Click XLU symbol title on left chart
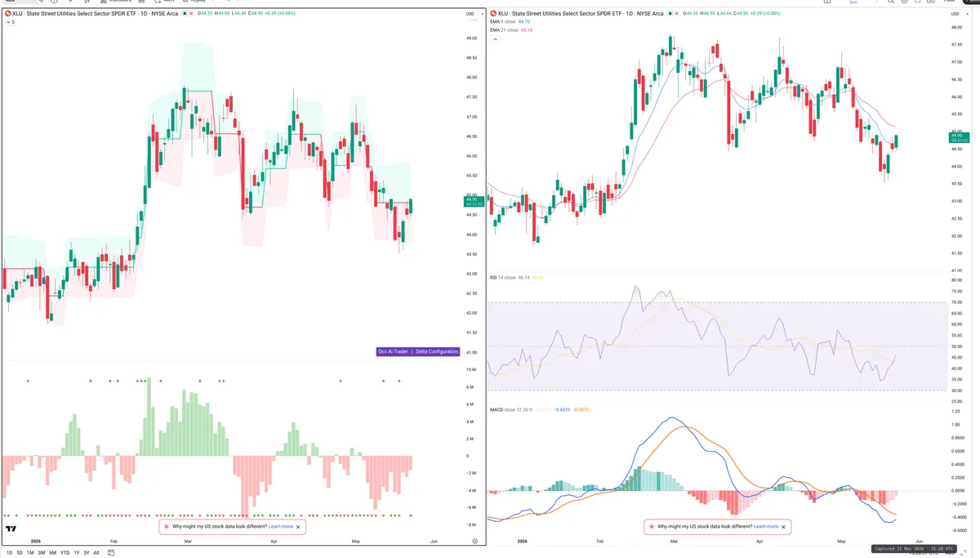The height and width of the screenshot is (558, 980). pyautogui.click(x=96, y=14)
